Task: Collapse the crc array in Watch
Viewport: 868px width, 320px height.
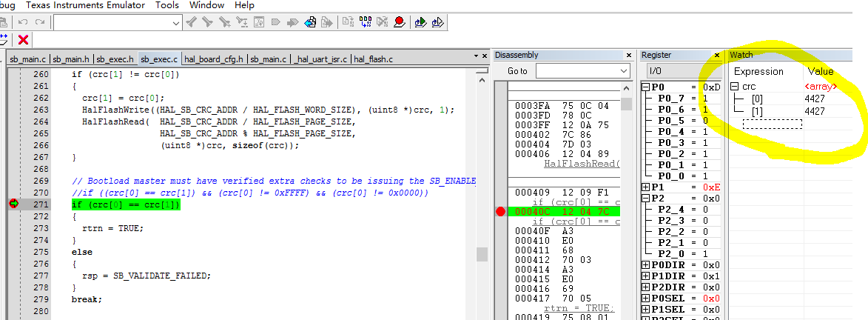Action: [735, 87]
